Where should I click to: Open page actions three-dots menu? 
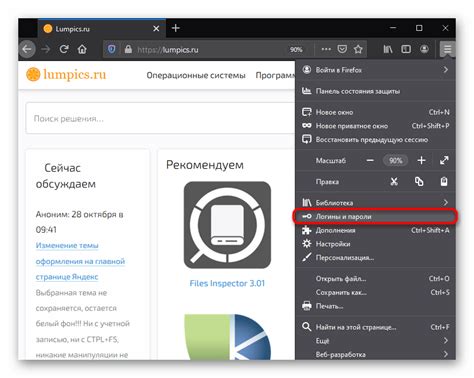(x=326, y=49)
